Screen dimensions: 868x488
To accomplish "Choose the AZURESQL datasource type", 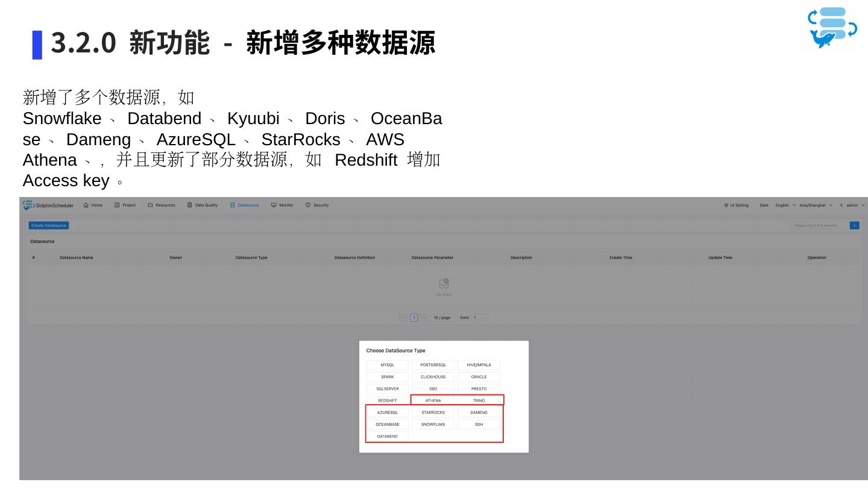I will point(388,413).
